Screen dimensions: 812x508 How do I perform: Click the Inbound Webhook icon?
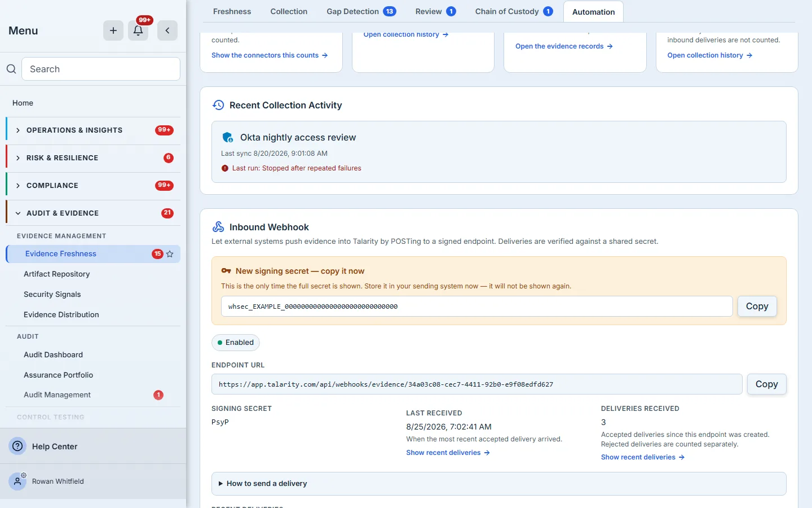click(x=218, y=227)
